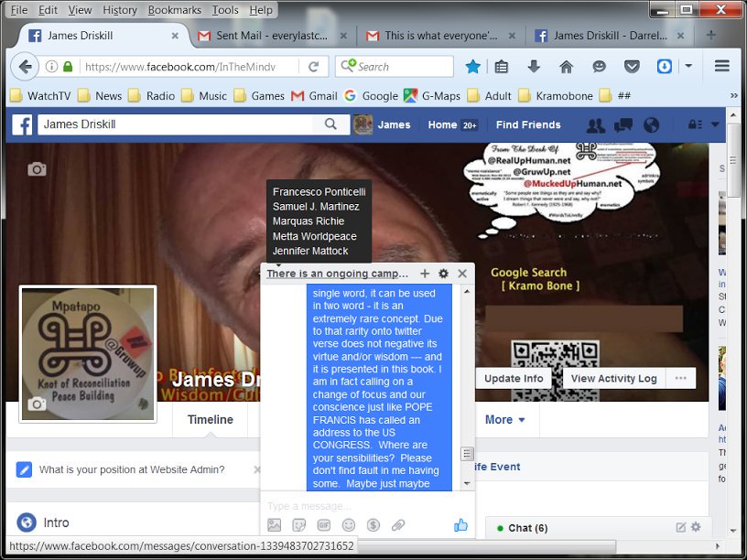
Task: Switch to the 'This is what everyone' tab
Action: pyautogui.click(x=440, y=36)
